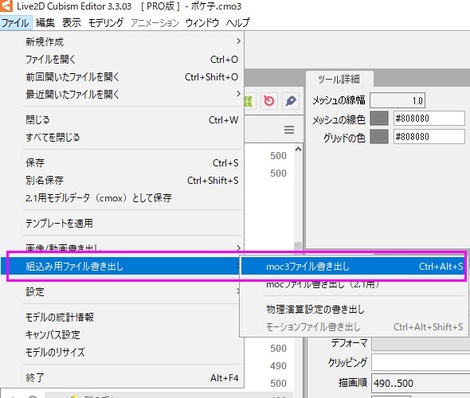Screen dimensions: 470x398
Task: Expand 新規作成 submenu arrow
Action: click(238, 41)
